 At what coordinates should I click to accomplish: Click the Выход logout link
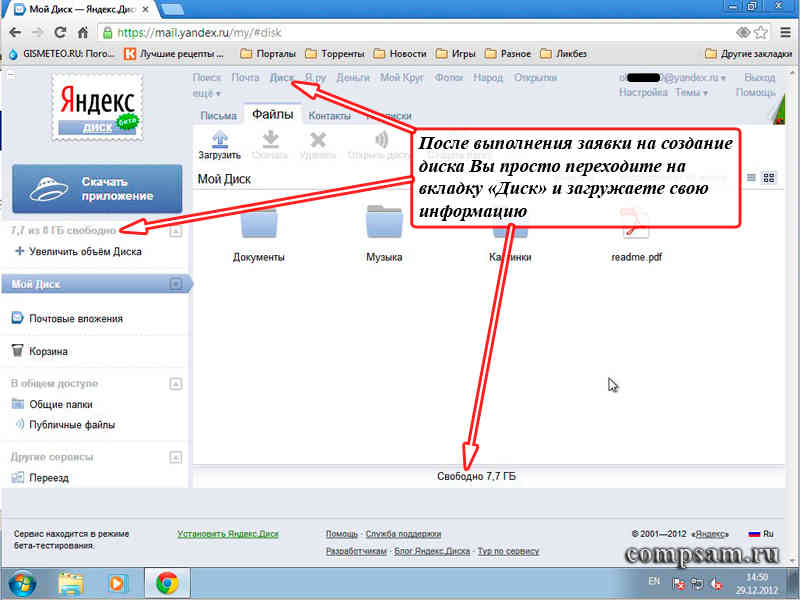pyautogui.click(x=759, y=78)
